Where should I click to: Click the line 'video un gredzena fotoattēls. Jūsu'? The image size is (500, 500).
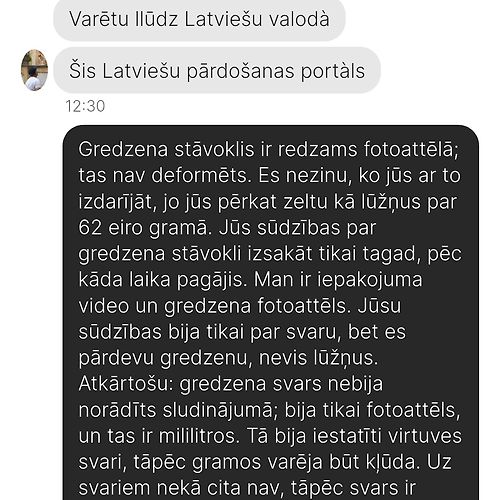point(240,306)
